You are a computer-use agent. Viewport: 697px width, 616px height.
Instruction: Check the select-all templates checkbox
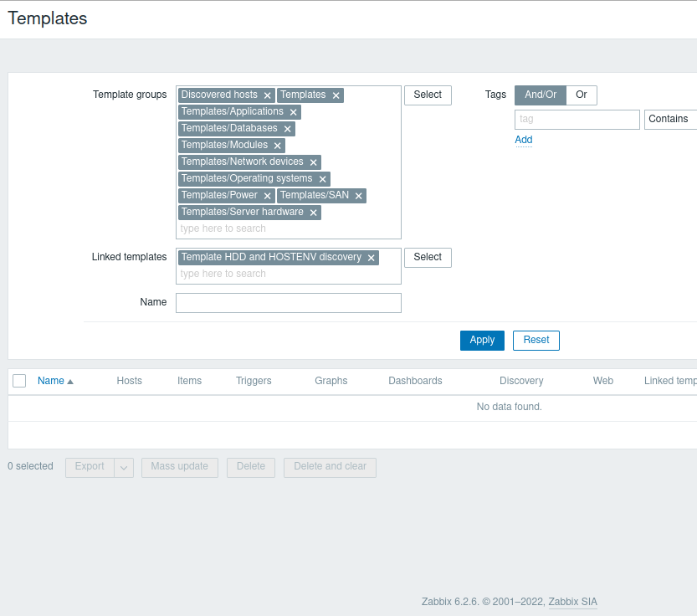(x=19, y=381)
